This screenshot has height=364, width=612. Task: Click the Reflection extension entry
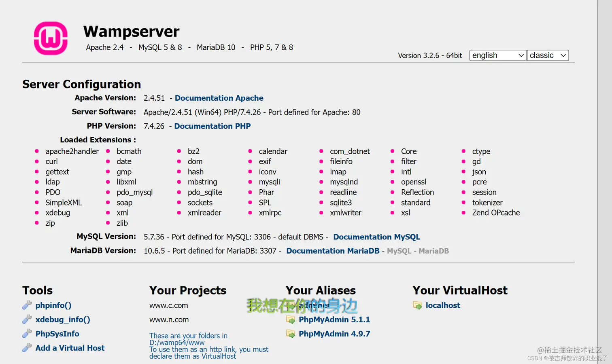(x=417, y=193)
